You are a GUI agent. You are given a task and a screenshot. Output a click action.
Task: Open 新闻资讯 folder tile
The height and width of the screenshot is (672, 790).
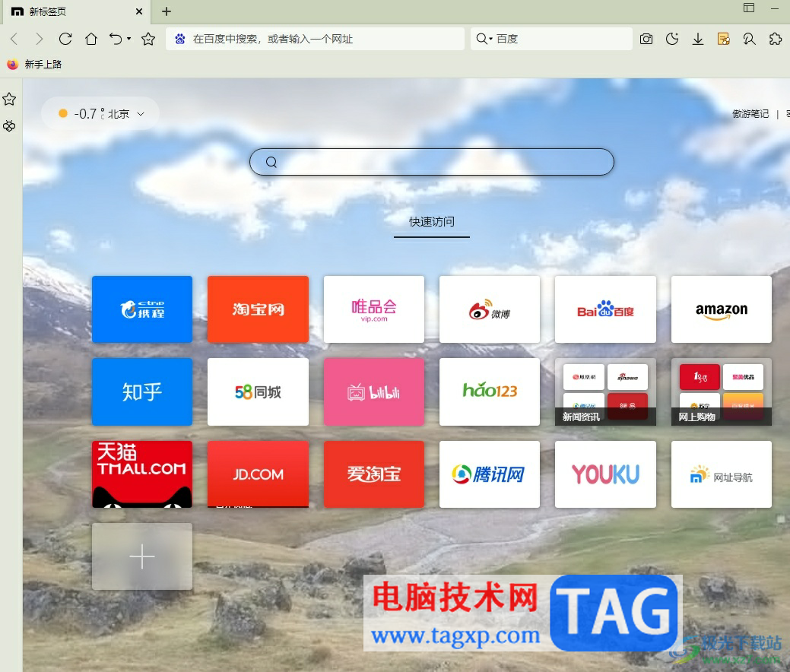[x=605, y=392]
